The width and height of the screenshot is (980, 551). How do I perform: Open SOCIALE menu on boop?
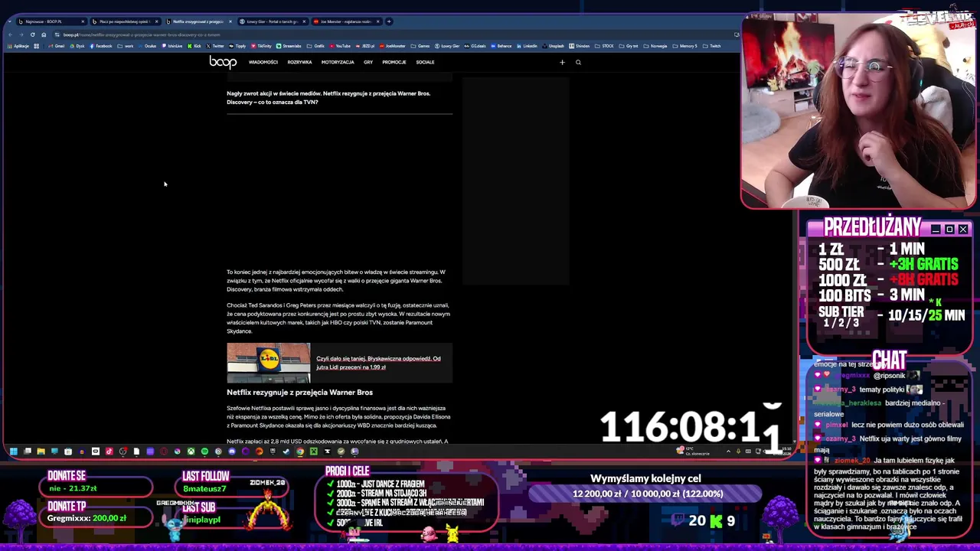[x=425, y=62]
